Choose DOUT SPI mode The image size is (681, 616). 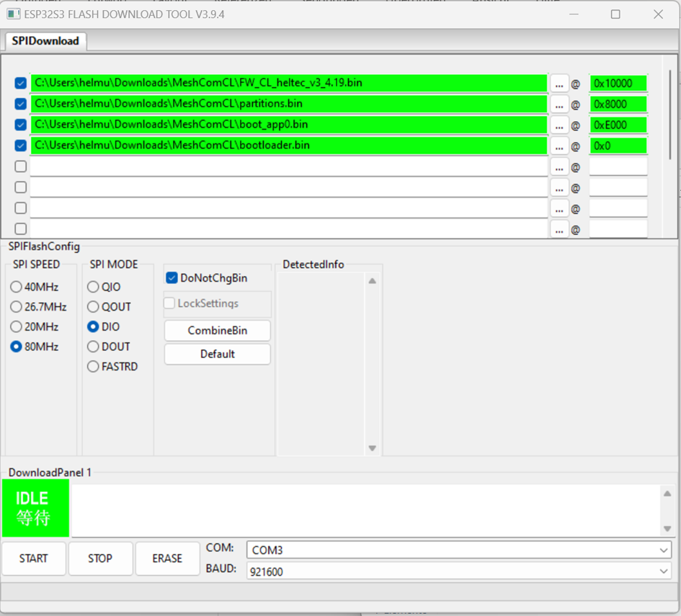tap(109, 347)
